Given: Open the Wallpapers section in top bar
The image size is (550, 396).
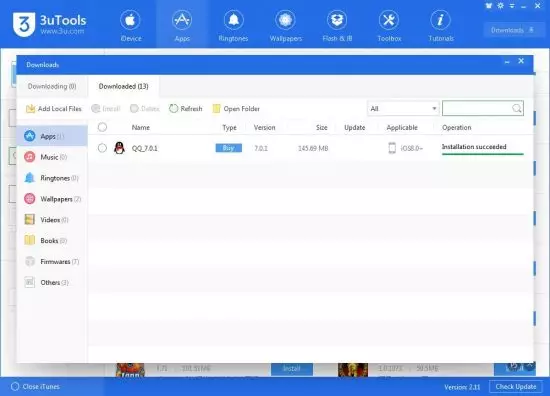Looking at the screenshot, I should pyautogui.click(x=286, y=26).
